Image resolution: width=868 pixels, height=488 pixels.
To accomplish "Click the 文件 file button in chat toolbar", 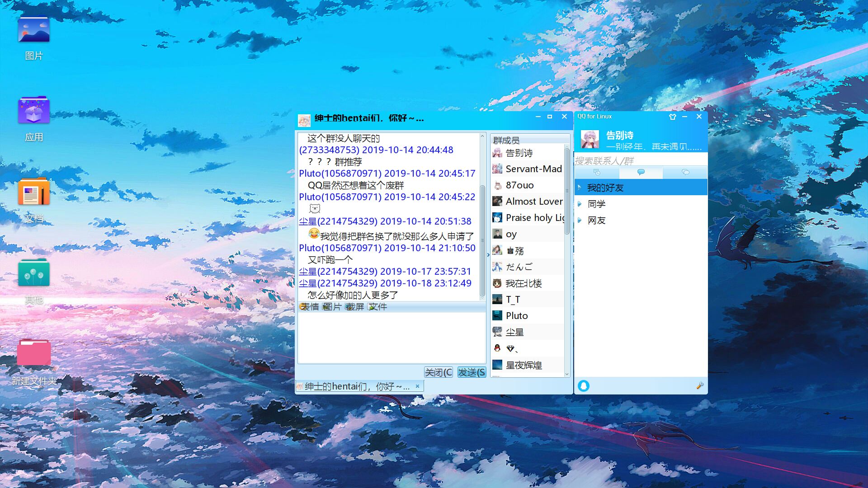I will coord(377,307).
